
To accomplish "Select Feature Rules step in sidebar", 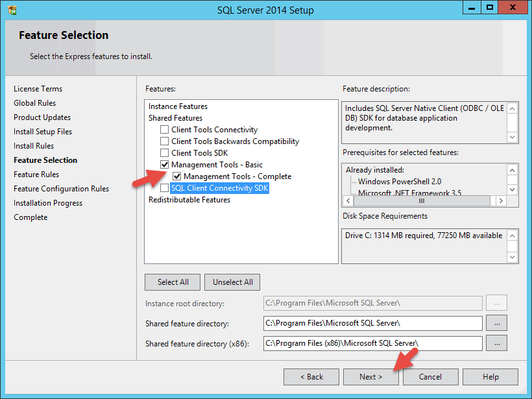I will coord(36,174).
